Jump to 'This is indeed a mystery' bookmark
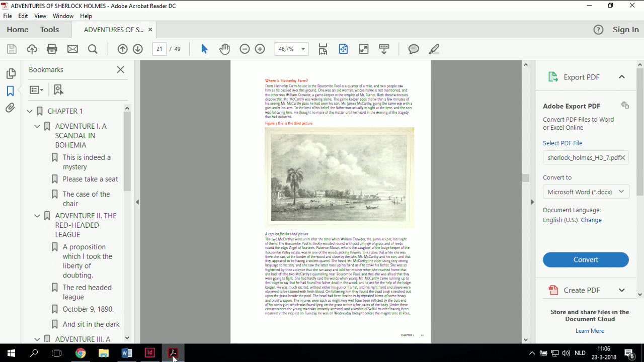Image resolution: width=644 pixels, height=362 pixels. tap(87, 162)
